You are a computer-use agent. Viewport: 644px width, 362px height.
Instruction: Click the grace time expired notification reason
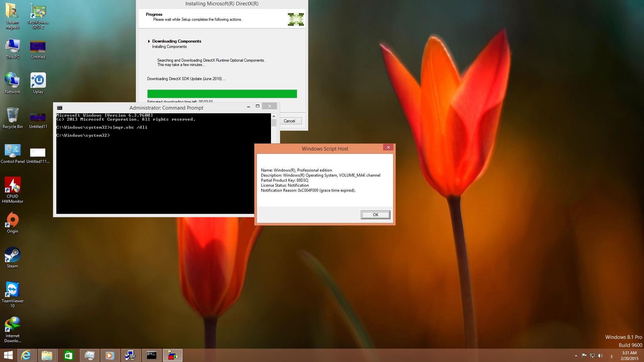tap(308, 190)
